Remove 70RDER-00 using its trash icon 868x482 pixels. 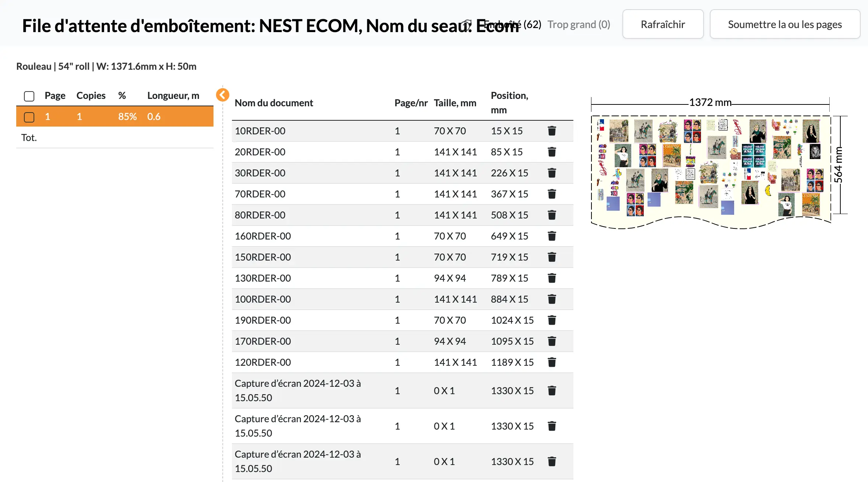552,194
